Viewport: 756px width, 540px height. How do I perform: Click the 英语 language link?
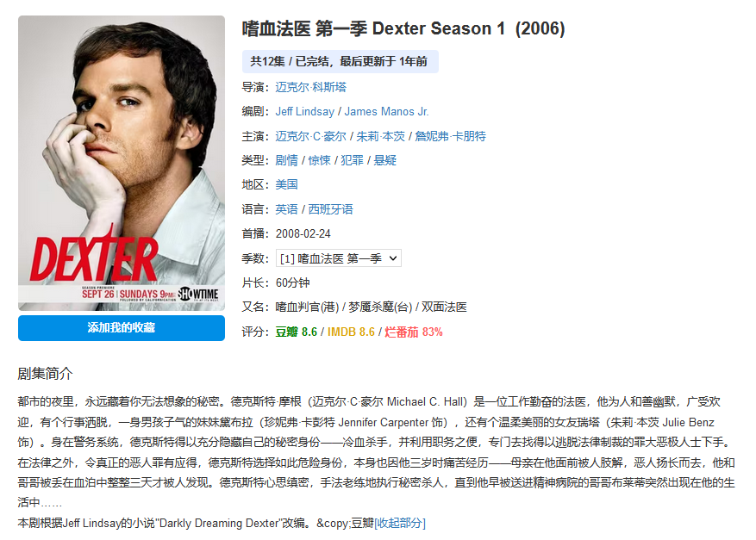pos(287,209)
